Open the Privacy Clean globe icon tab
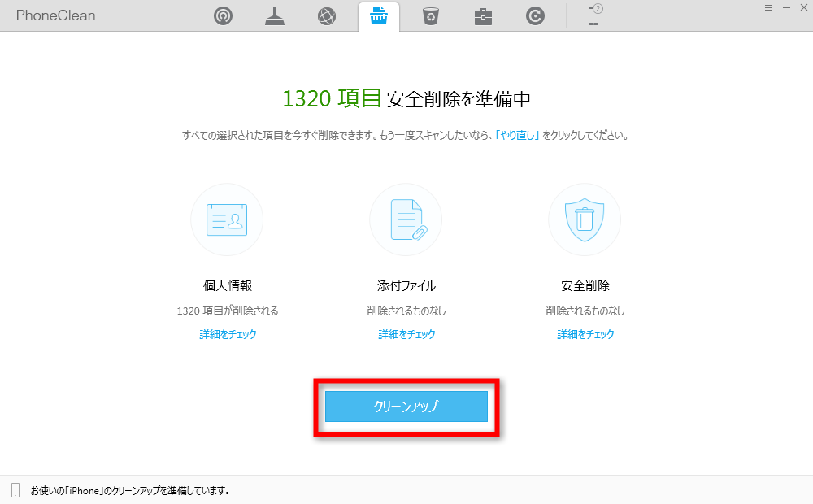Screen dimensions: 813x504 click(327, 16)
